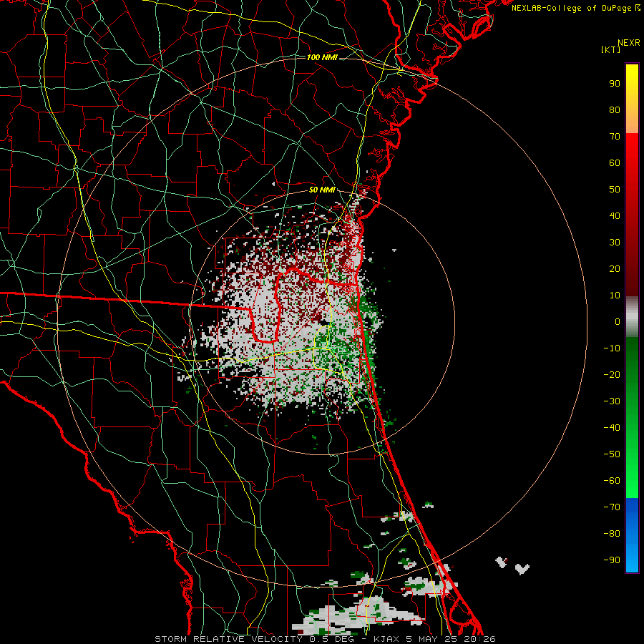The image size is (644, 644).
Task: Click the -40 value on the legend
Action: [612, 428]
